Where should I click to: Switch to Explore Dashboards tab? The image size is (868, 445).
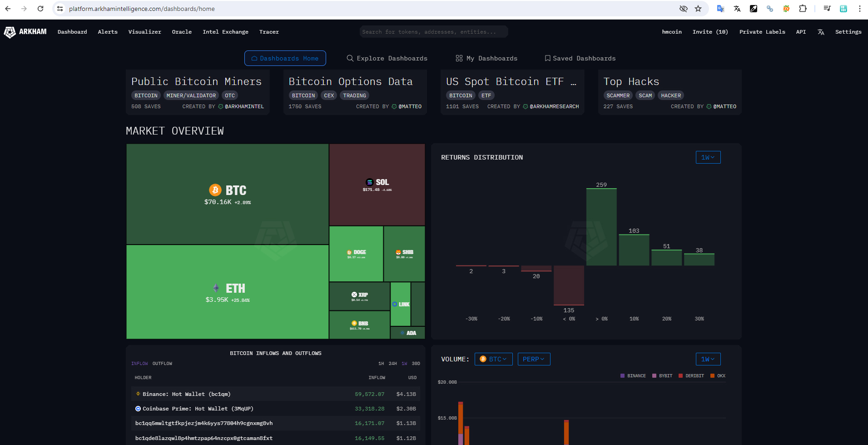(387, 58)
